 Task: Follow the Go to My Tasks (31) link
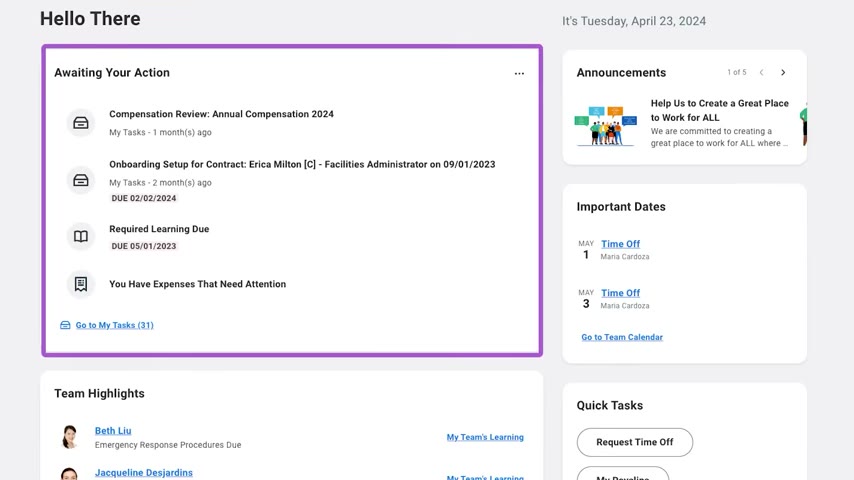(x=114, y=325)
